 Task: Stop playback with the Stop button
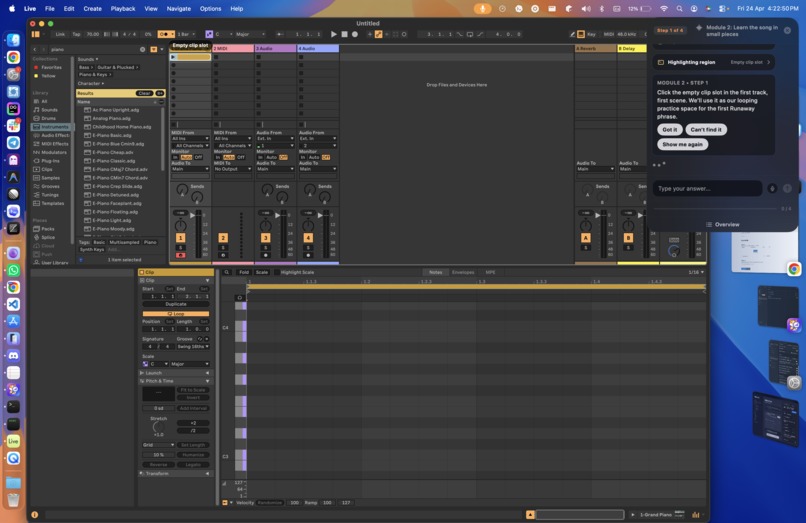tap(344, 34)
